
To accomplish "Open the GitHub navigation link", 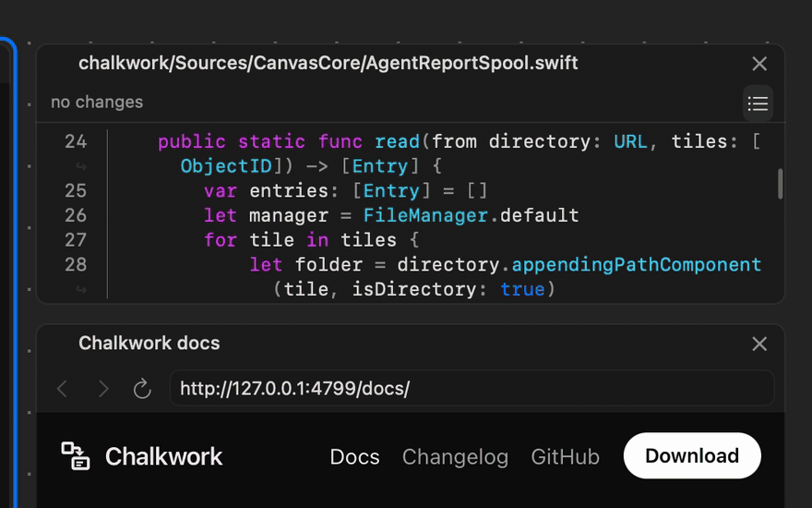I will pyautogui.click(x=565, y=456).
